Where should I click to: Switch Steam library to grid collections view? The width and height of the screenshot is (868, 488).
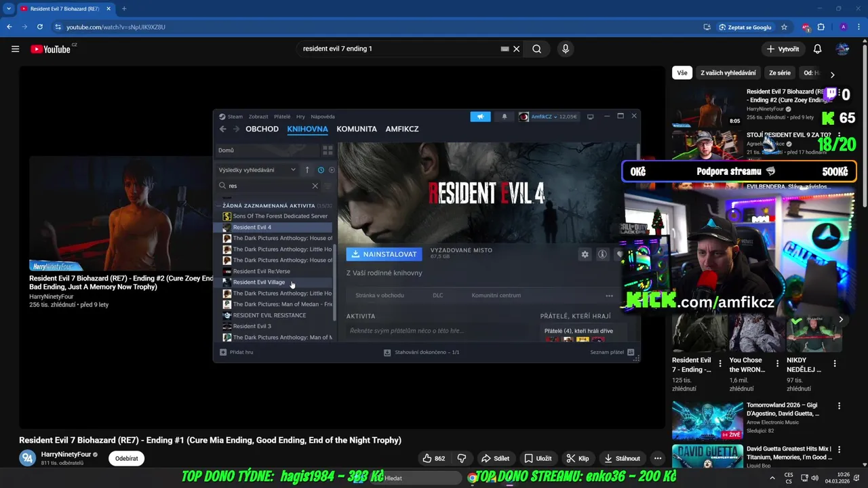328,150
